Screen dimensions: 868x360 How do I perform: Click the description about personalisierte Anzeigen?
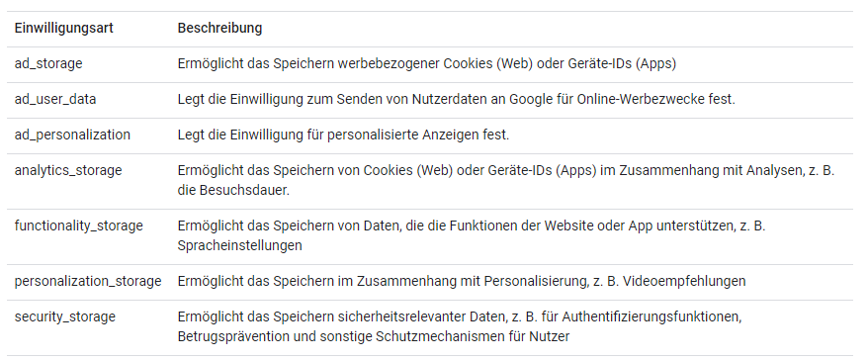(x=343, y=135)
